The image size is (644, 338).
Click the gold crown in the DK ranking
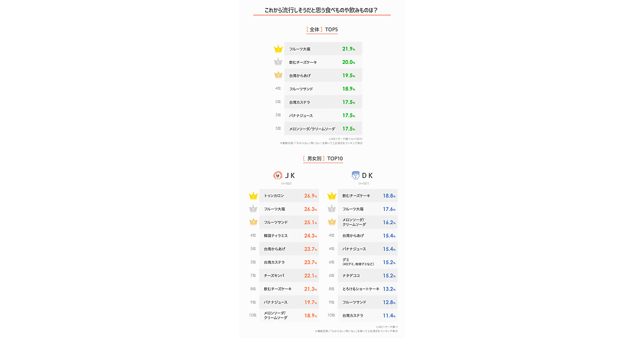(x=332, y=196)
